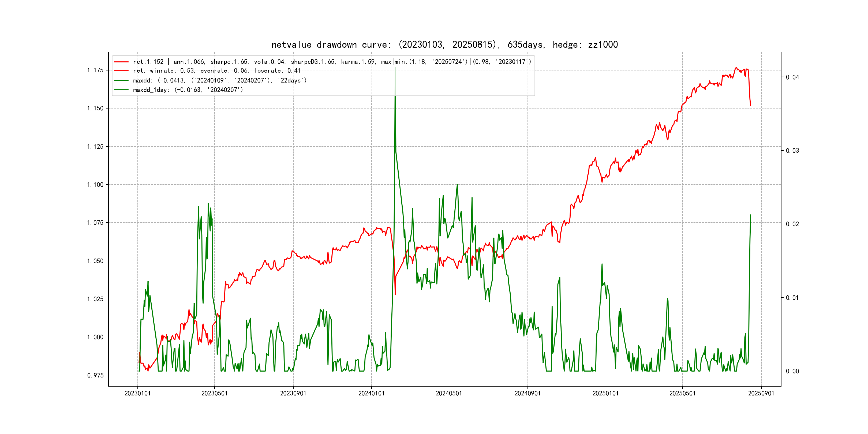Click the 20230501 x-axis date label
This screenshot has height=434, width=868.
[214, 394]
